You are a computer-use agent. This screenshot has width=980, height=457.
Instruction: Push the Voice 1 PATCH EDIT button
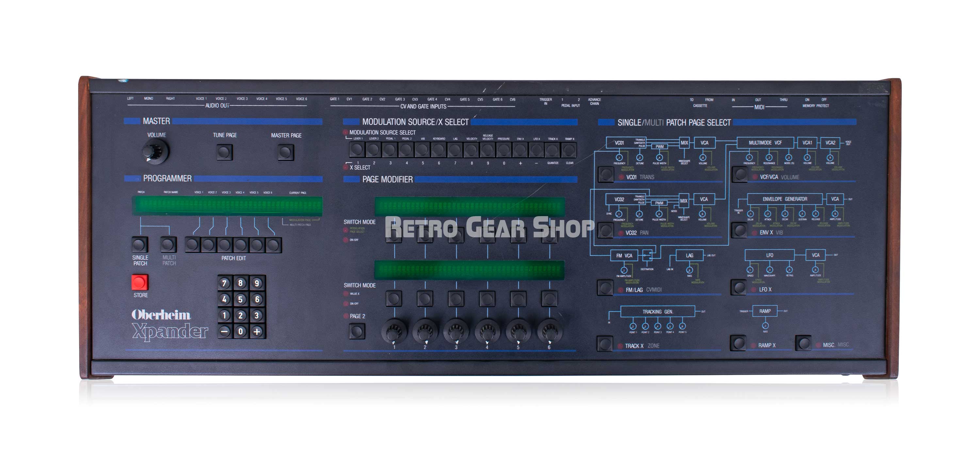pyautogui.click(x=192, y=245)
